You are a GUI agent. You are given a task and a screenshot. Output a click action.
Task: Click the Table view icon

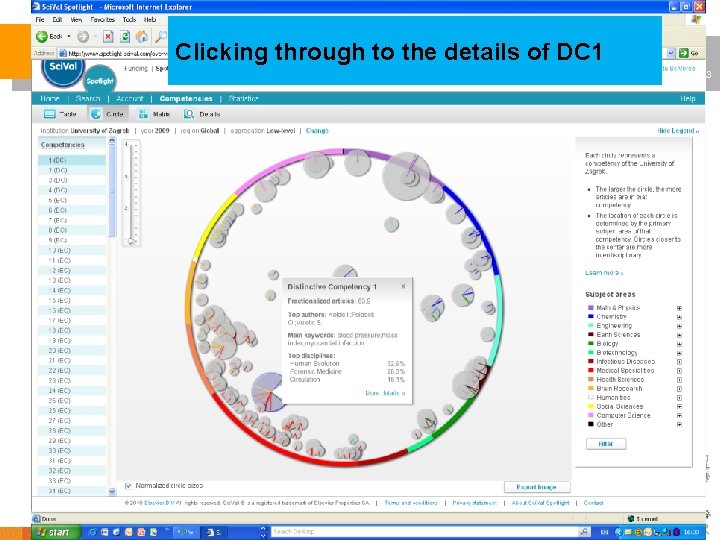pyautogui.click(x=50, y=114)
